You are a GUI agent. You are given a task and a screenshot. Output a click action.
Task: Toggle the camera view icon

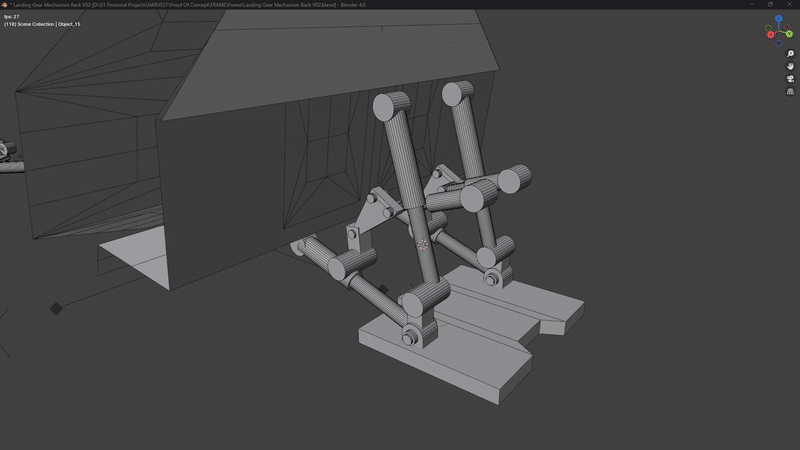point(790,79)
